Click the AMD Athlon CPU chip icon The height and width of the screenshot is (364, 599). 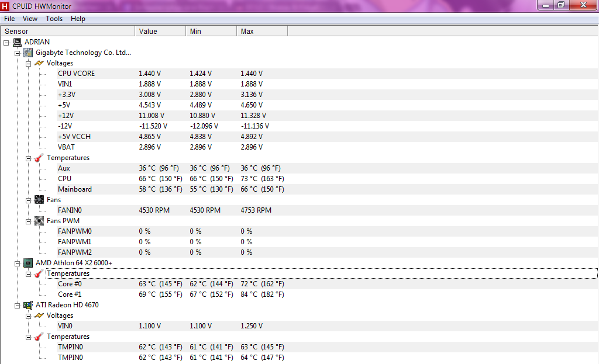coord(28,263)
